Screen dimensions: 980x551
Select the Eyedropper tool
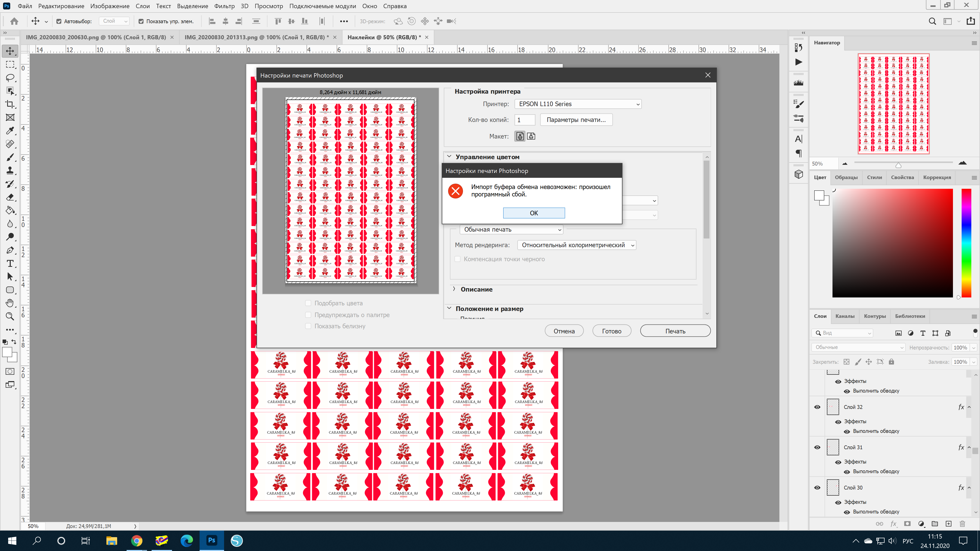(x=10, y=131)
